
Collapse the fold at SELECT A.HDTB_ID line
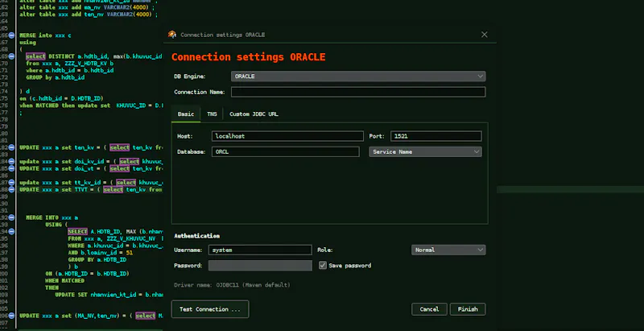[x=11, y=231]
